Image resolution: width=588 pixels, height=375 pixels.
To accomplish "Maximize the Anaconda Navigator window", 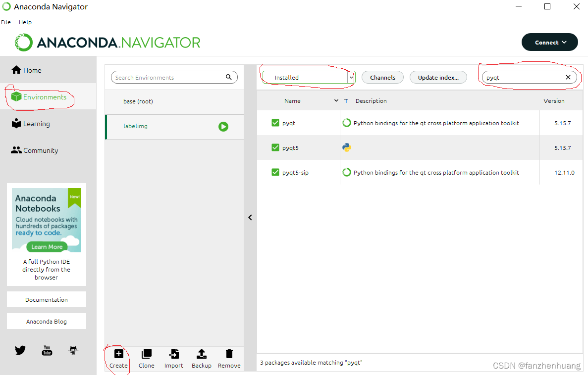I will click(547, 6).
